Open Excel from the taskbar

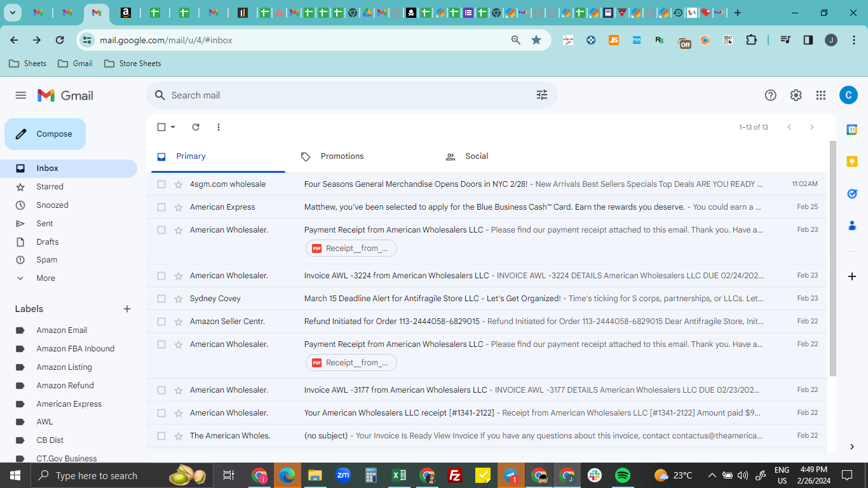click(399, 475)
